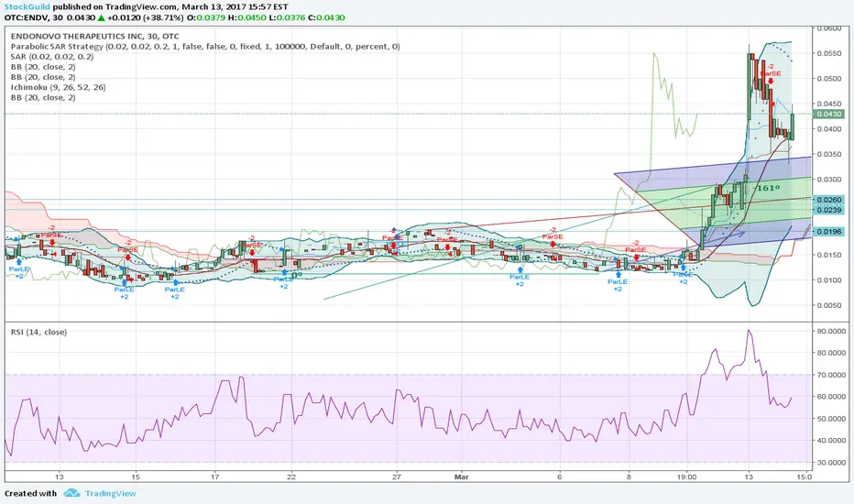Image resolution: width=854 pixels, height=504 pixels.
Task: Click the '27' date label on time axis
Action: [397, 477]
